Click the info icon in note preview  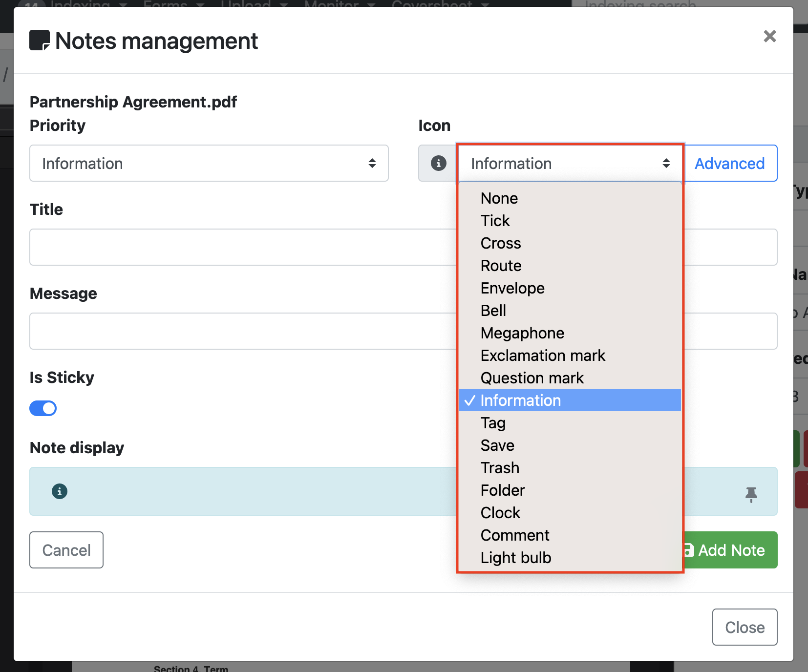60,491
